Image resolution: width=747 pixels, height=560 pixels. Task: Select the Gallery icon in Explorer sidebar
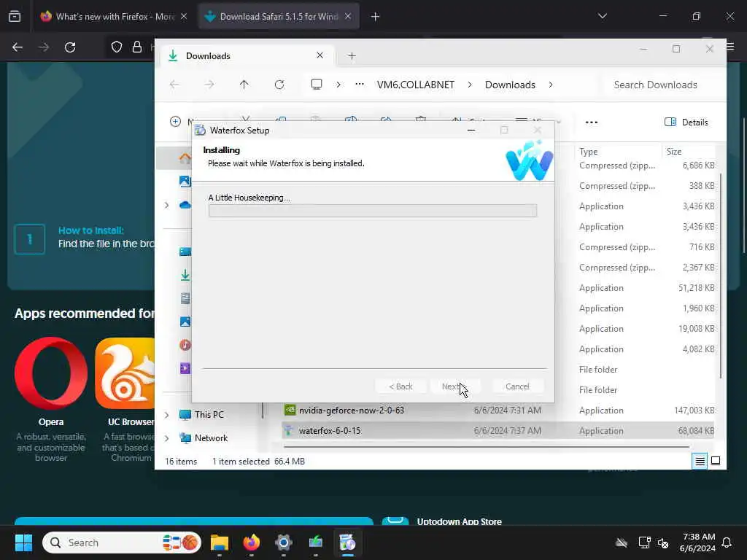coord(185,181)
